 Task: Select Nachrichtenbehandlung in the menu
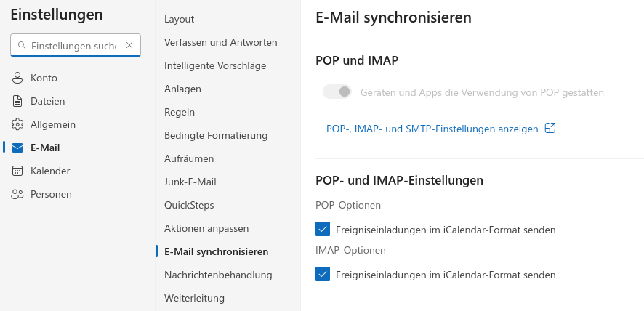(x=218, y=275)
